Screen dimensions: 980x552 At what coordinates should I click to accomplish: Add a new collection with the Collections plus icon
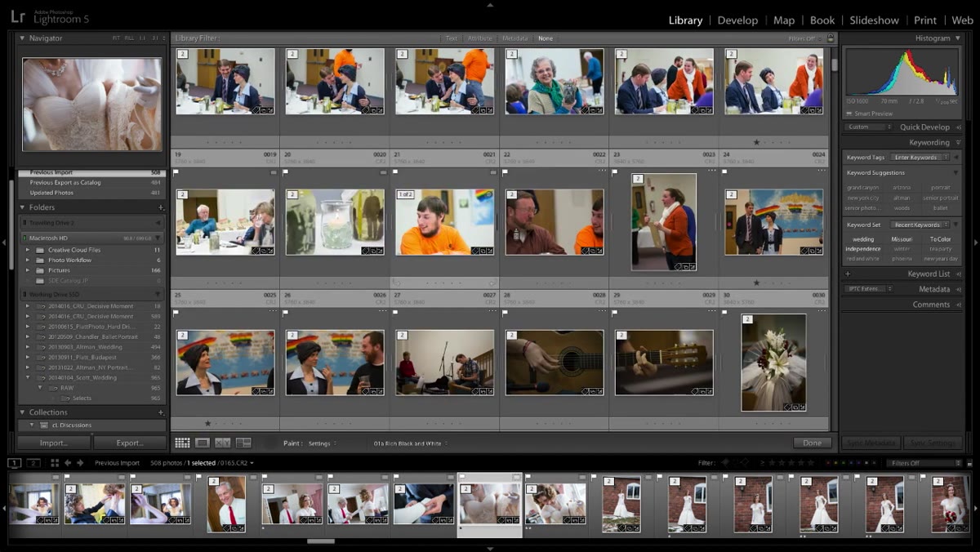pos(161,412)
